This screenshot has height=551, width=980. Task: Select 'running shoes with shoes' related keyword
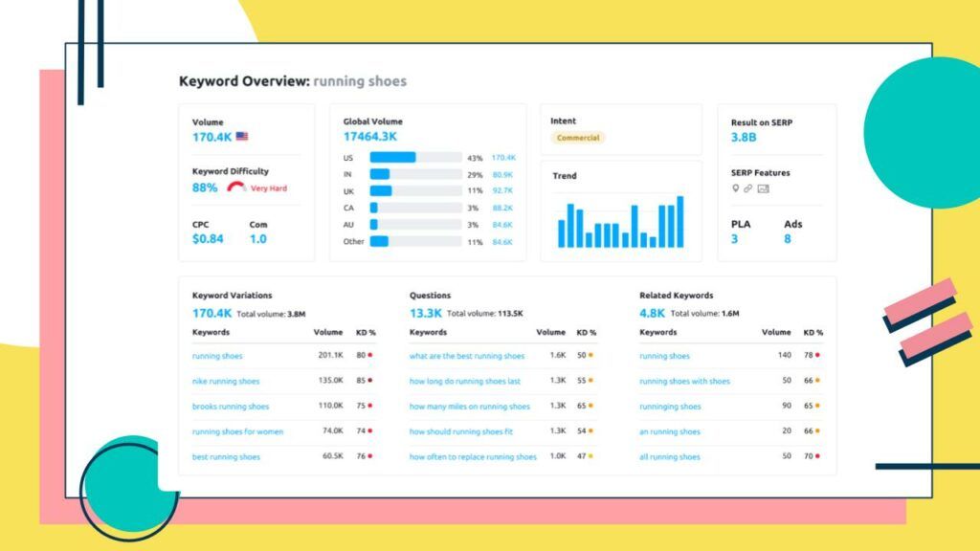(x=684, y=381)
